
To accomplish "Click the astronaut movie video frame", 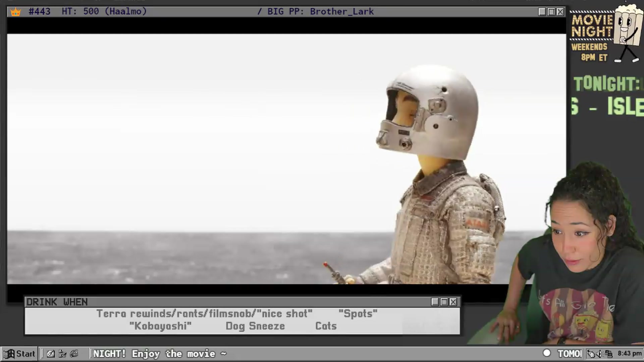I will (x=286, y=159).
